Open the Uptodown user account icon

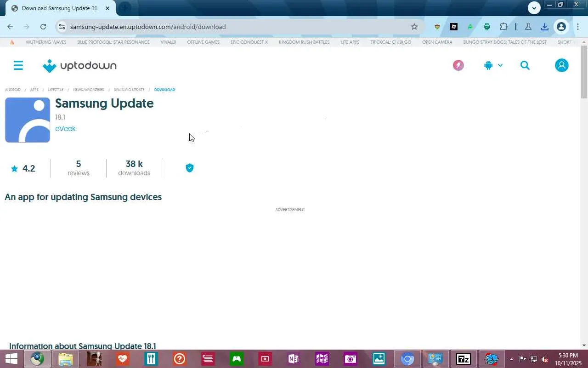[561, 65]
